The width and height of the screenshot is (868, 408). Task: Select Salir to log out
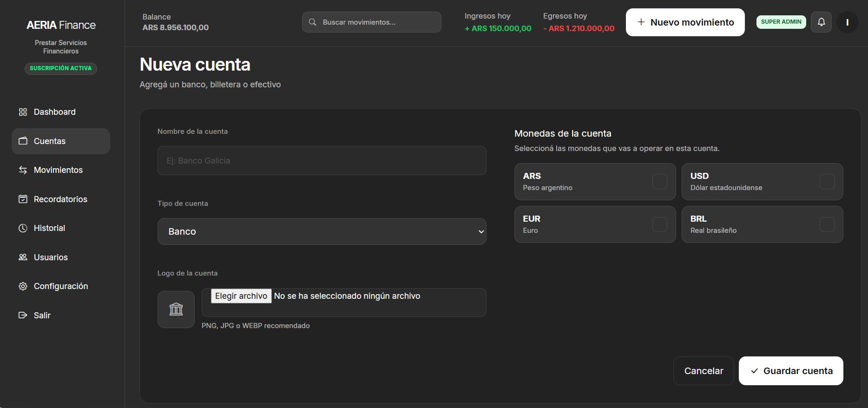point(61,315)
